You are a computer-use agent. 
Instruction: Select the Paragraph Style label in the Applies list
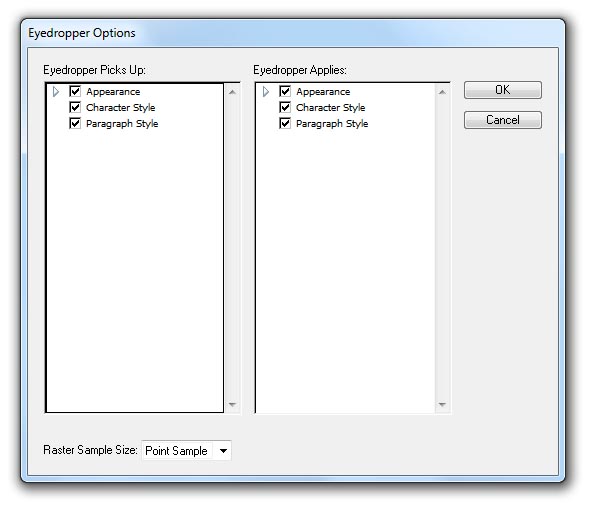(x=332, y=124)
